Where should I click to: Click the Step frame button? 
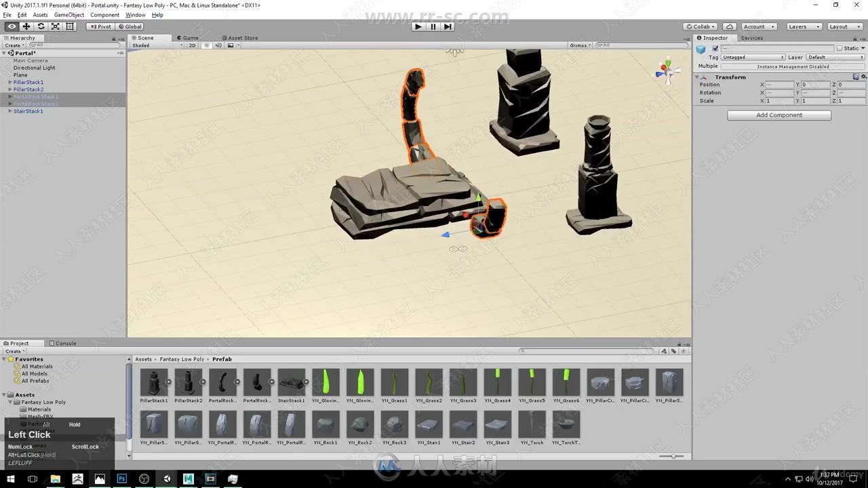(448, 26)
